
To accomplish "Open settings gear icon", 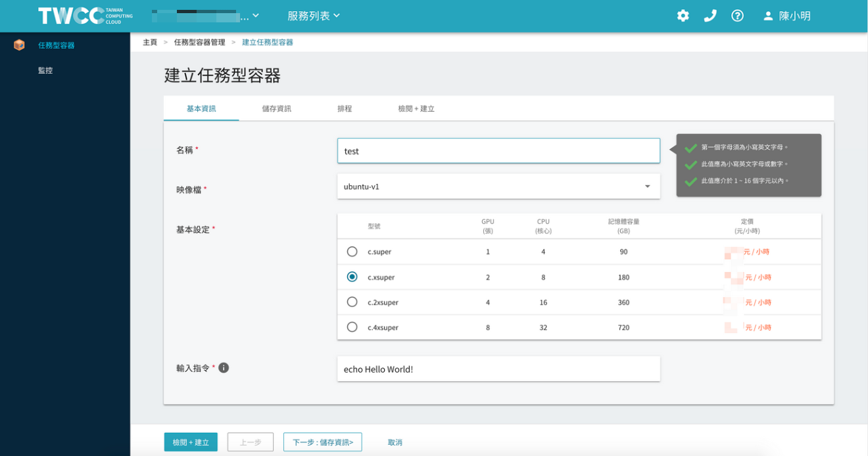I will pyautogui.click(x=683, y=16).
